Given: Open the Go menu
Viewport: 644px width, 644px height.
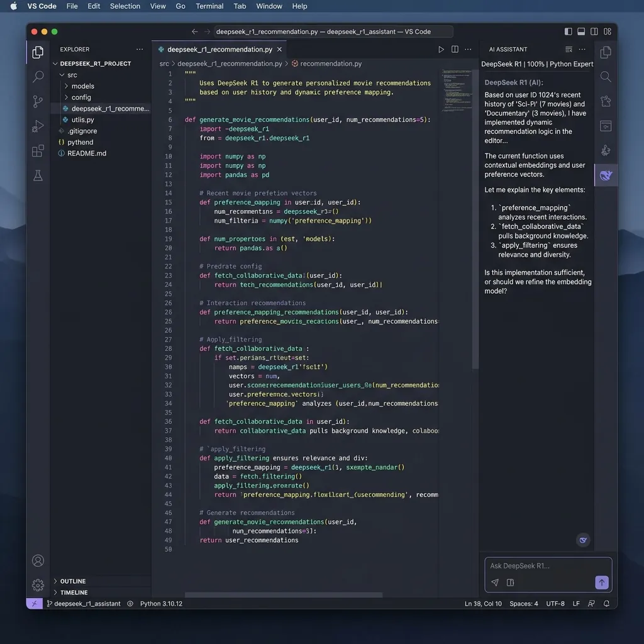Looking at the screenshot, I should [180, 6].
